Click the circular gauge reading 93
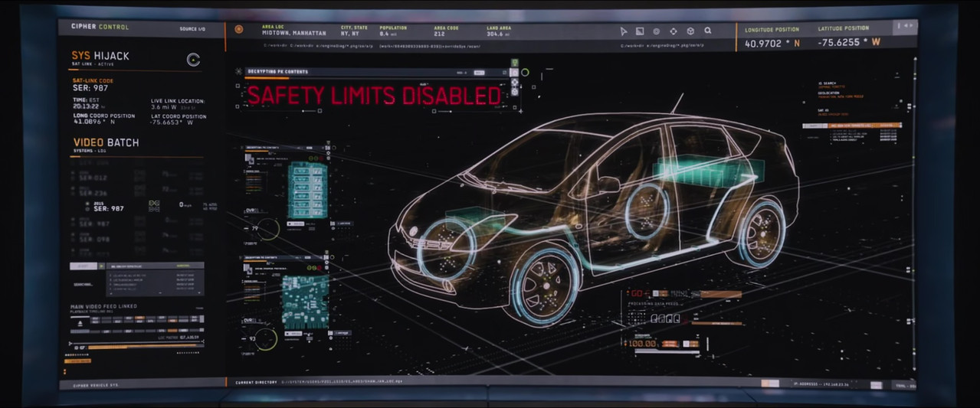The image size is (980, 408). click(x=267, y=338)
